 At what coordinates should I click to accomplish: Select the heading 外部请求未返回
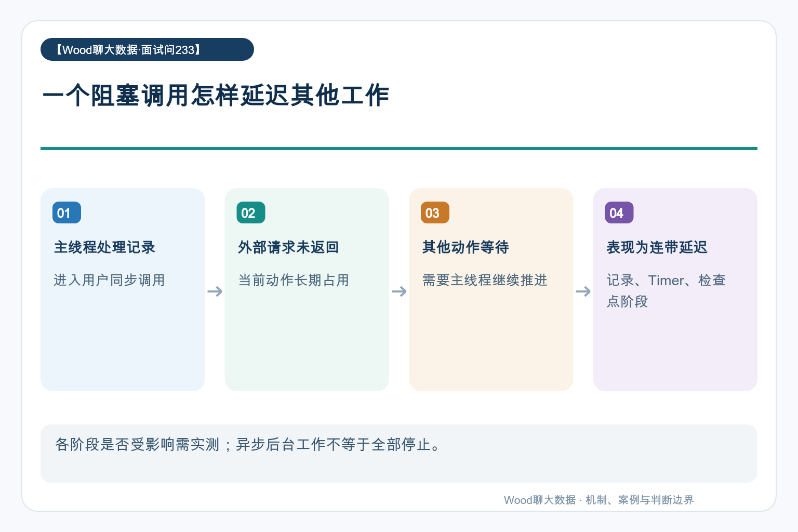(x=288, y=247)
